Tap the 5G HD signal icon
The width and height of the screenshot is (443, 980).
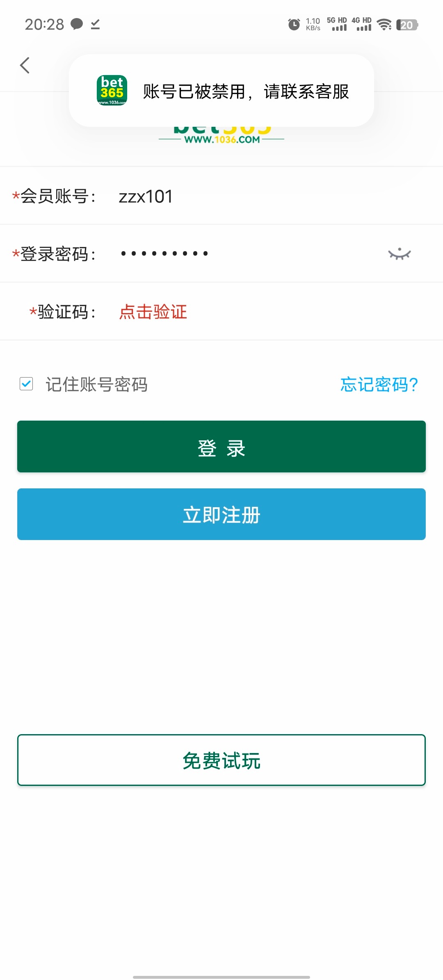[x=337, y=24]
